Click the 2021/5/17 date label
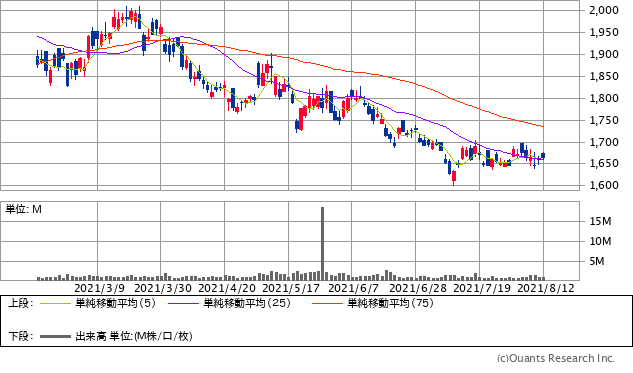 (x=291, y=288)
